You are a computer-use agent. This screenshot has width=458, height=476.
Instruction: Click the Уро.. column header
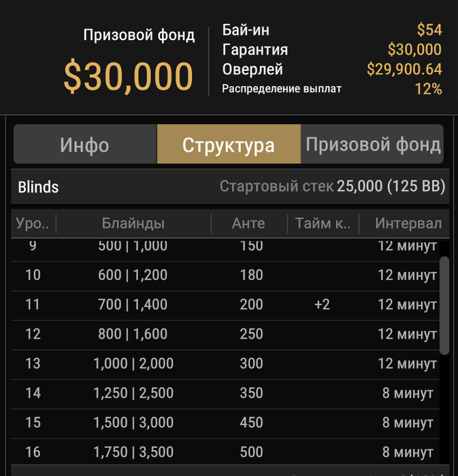pos(33,224)
